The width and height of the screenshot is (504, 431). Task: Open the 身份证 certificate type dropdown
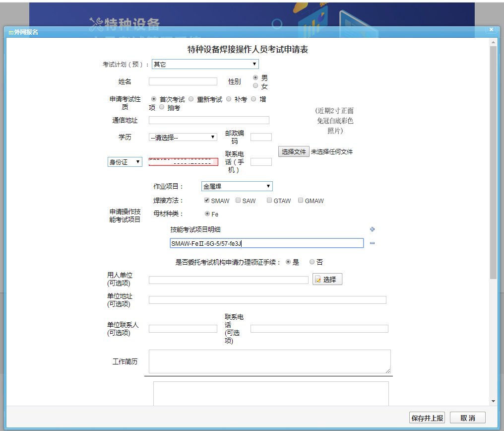[x=124, y=161]
